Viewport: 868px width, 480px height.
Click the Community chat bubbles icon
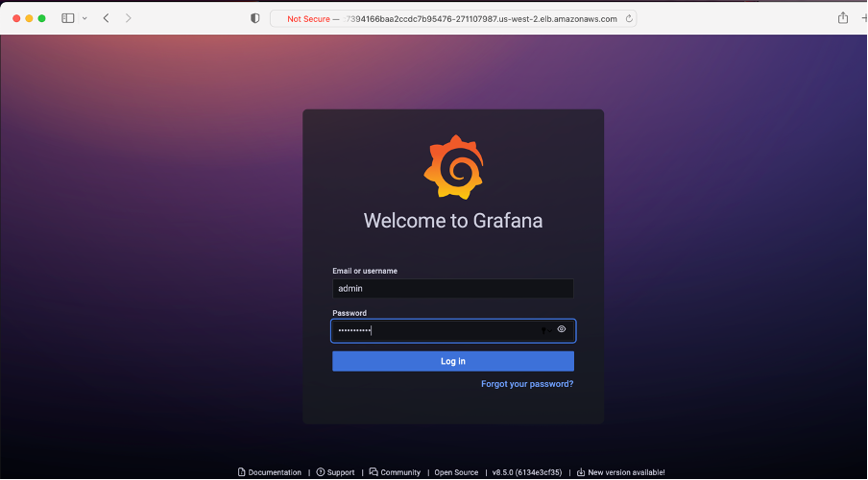[374, 472]
